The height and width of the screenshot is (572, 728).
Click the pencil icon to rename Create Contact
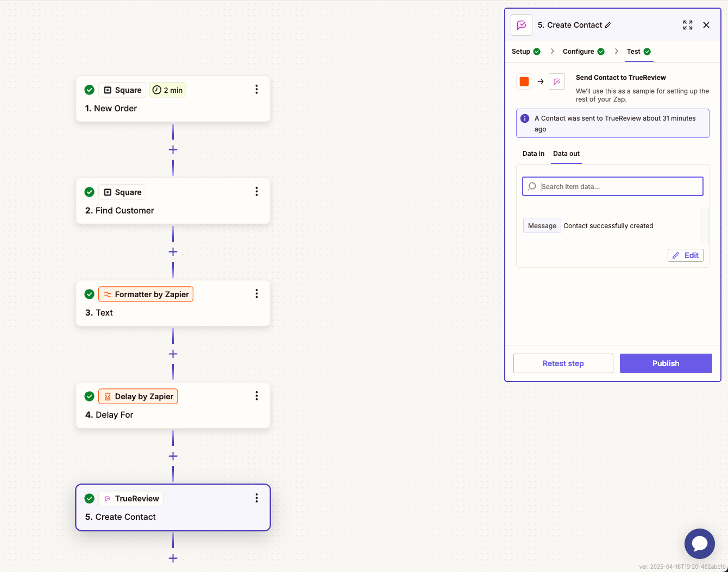pos(608,25)
